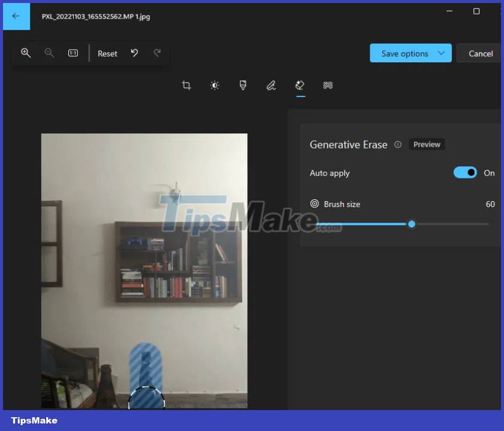The width and height of the screenshot is (504, 431).
Task: Open the Filter tool
Action: pyautogui.click(x=243, y=85)
